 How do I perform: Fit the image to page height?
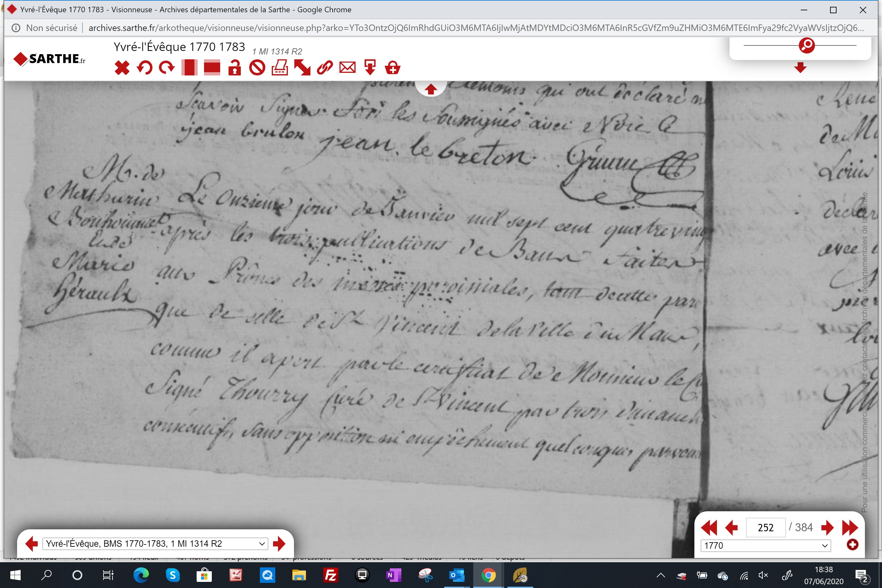(x=189, y=68)
